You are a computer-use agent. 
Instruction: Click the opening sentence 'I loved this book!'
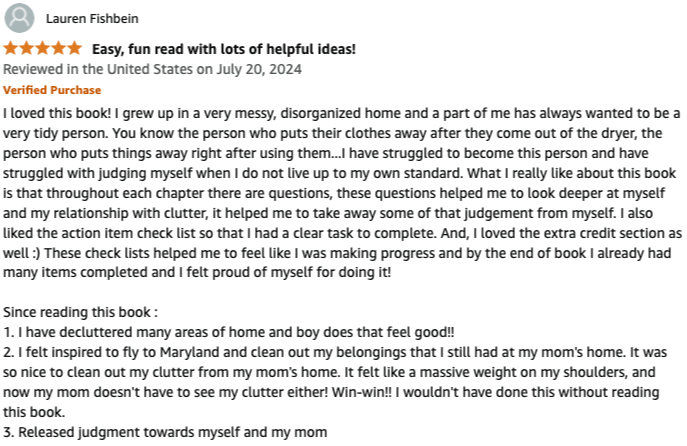click(57, 113)
